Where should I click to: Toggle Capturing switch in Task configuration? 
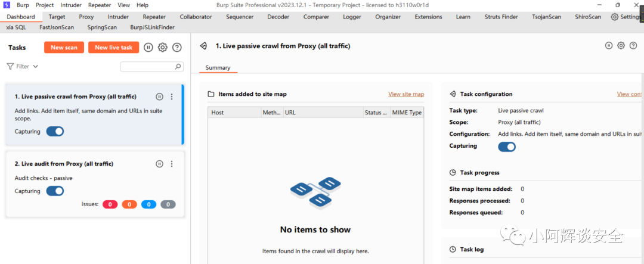pos(507,146)
